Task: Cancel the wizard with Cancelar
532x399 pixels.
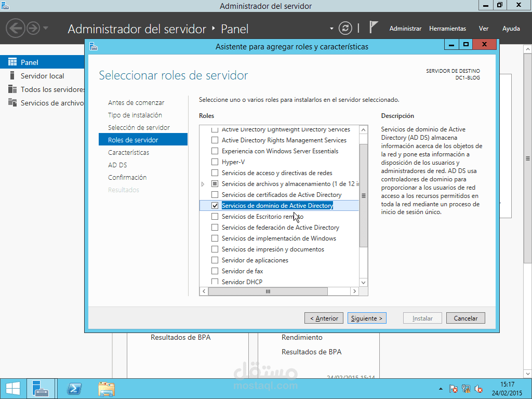Action: pyautogui.click(x=465, y=317)
